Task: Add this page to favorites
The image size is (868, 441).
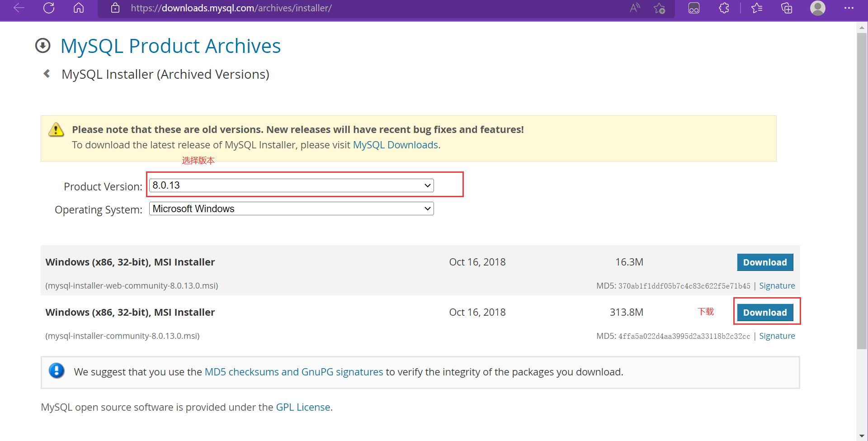Action: [660, 8]
